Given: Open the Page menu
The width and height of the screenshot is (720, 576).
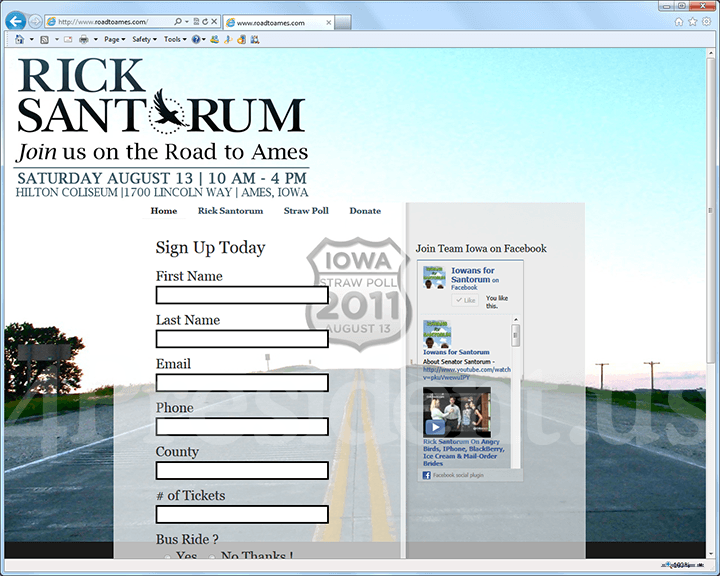Looking at the screenshot, I should click(114, 40).
